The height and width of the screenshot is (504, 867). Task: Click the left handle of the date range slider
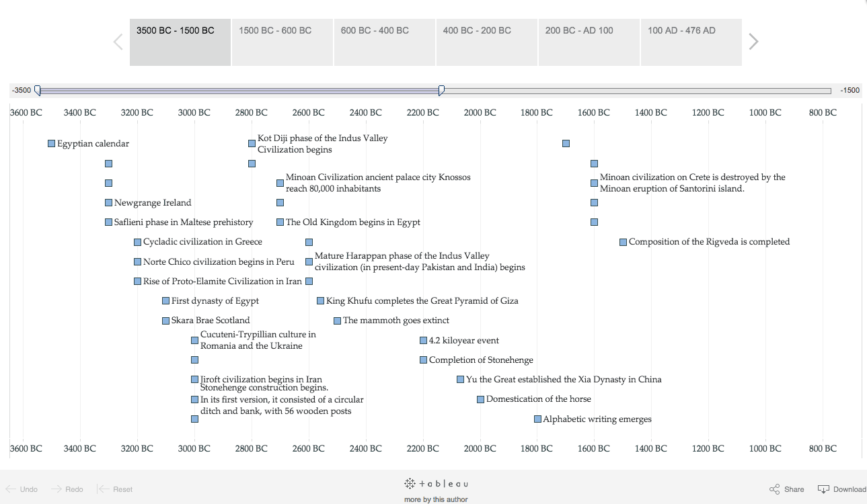[38, 89]
